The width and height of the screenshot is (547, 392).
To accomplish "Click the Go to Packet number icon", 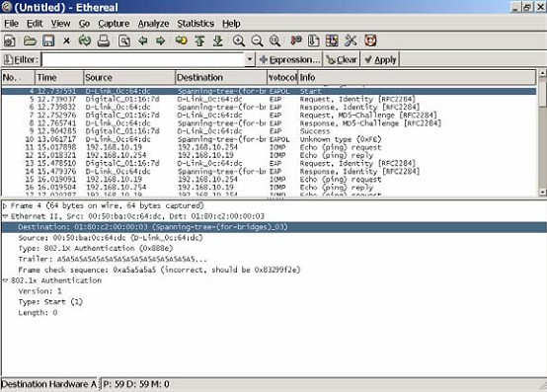I will [181, 40].
